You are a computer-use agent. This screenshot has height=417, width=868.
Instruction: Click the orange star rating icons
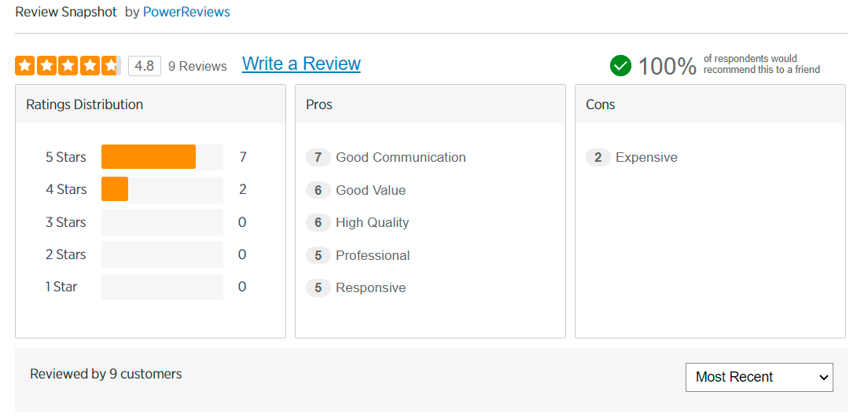(x=68, y=66)
